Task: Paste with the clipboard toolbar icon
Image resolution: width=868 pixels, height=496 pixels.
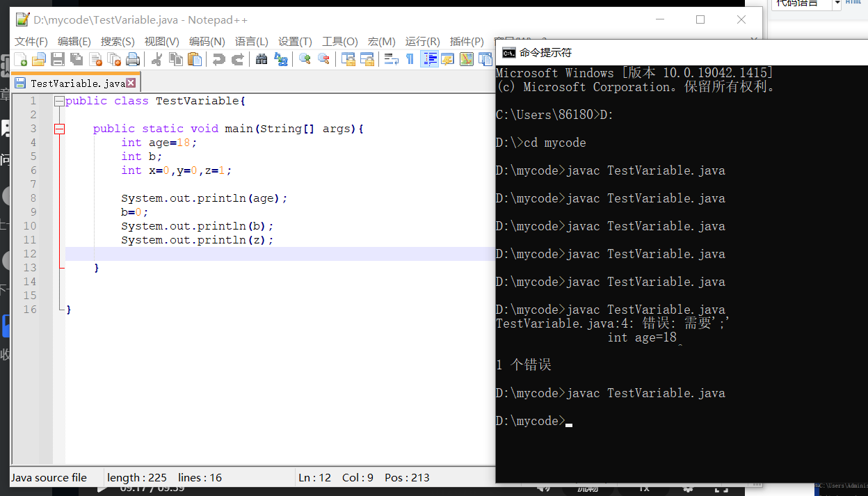Action: pyautogui.click(x=194, y=59)
